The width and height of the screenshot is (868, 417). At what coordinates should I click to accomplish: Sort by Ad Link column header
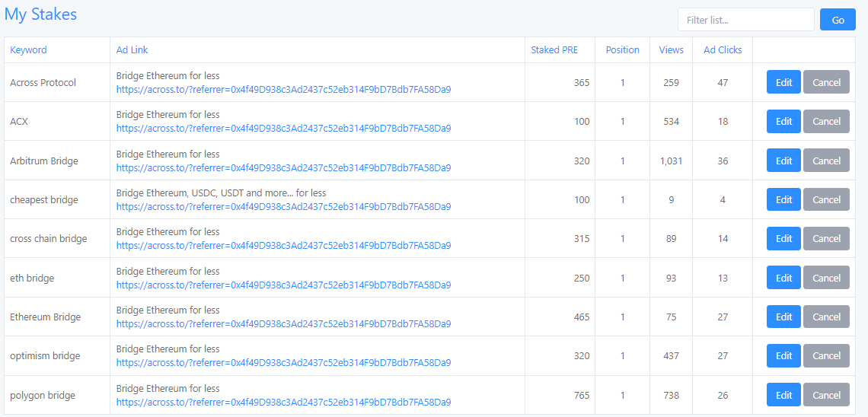132,49
